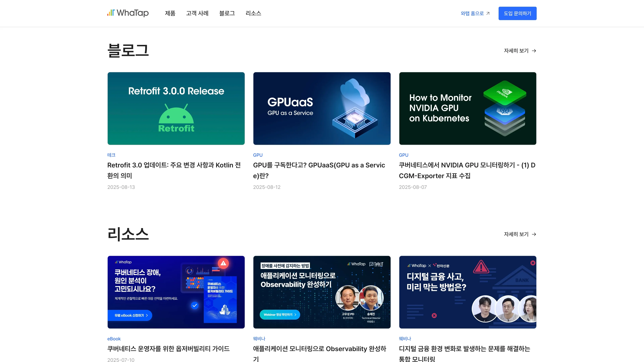Image resolution: width=644 pixels, height=362 pixels.
Task: Click the arrow icon beside 블로그 자세히 보기
Action: (534, 51)
